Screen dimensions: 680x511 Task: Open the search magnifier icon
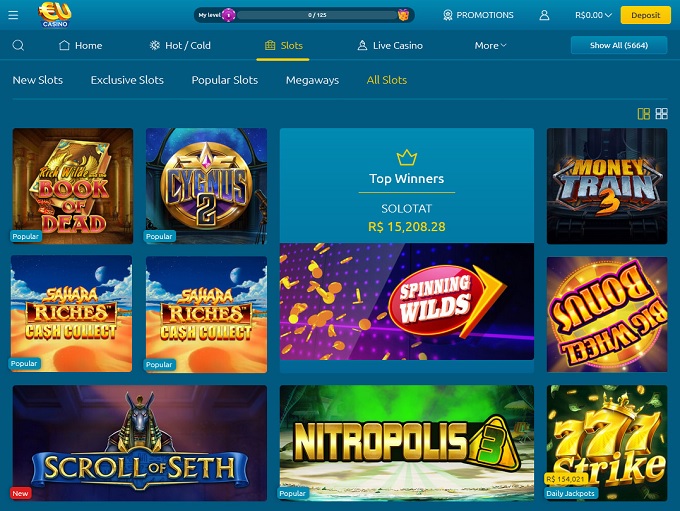18,45
